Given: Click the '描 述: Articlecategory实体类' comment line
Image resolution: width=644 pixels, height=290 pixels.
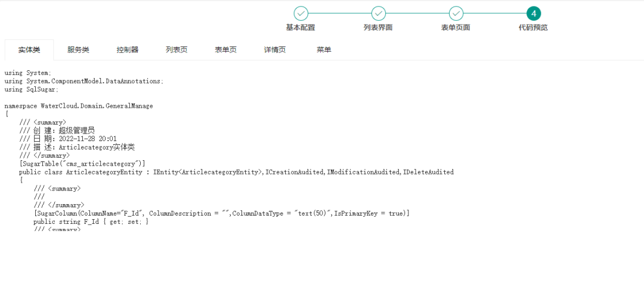Looking at the screenshot, I should point(77,147).
